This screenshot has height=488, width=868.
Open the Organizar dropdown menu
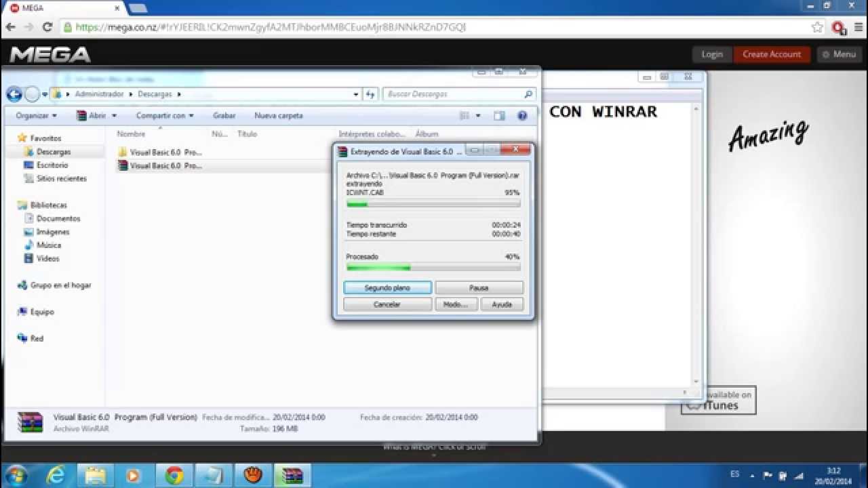(36, 116)
